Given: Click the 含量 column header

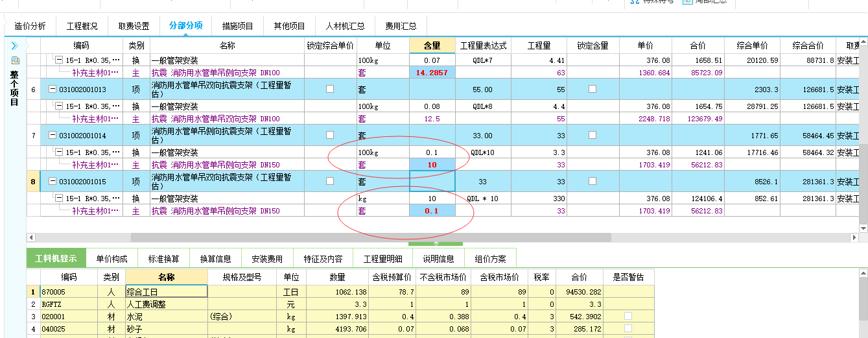Looking at the screenshot, I should [x=432, y=45].
